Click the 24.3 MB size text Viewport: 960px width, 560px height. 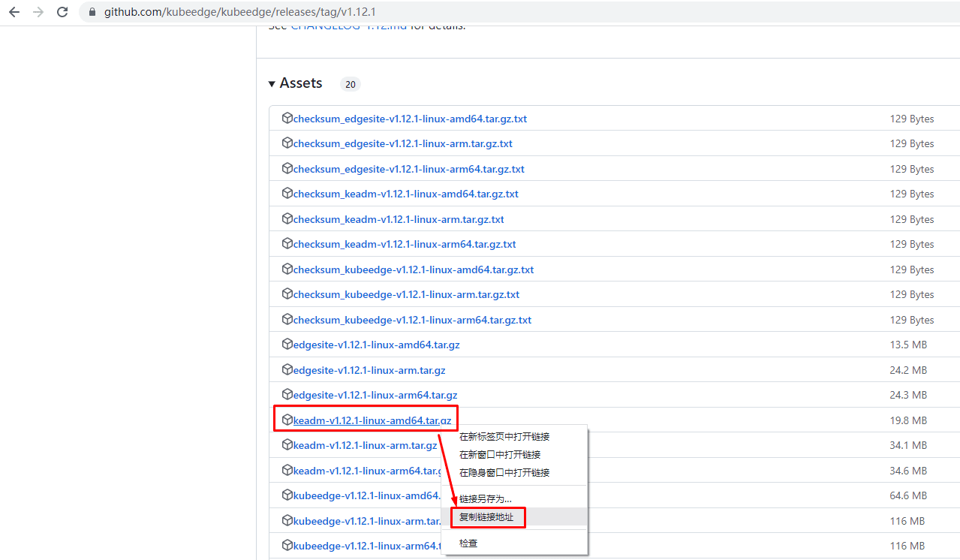click(908, 395)
